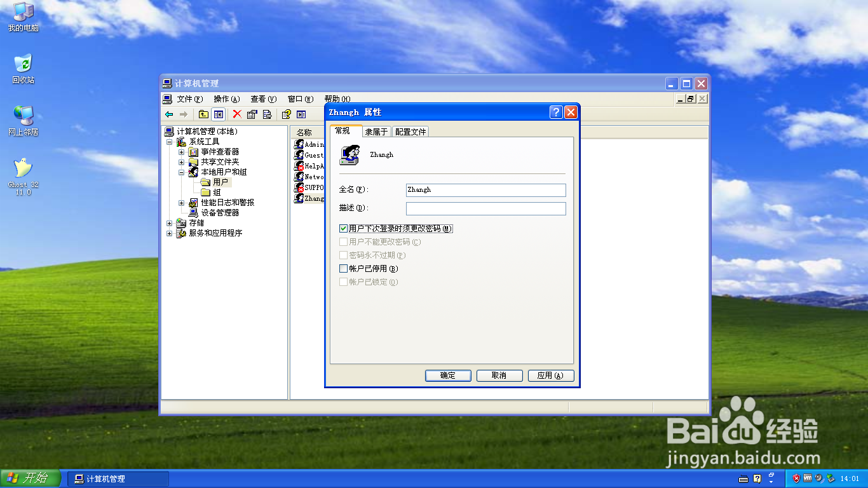Click the 应用(A) button

click(551, 376)
